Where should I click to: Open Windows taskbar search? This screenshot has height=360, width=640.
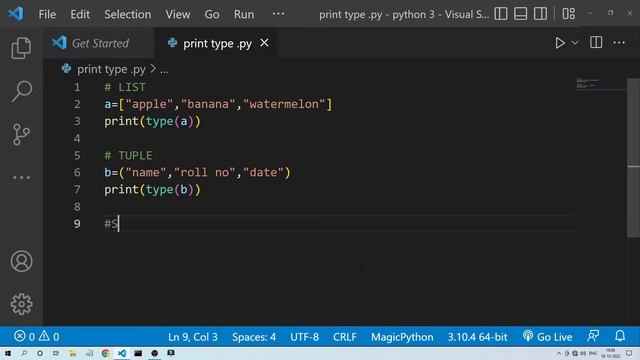[x=24, y=353]
